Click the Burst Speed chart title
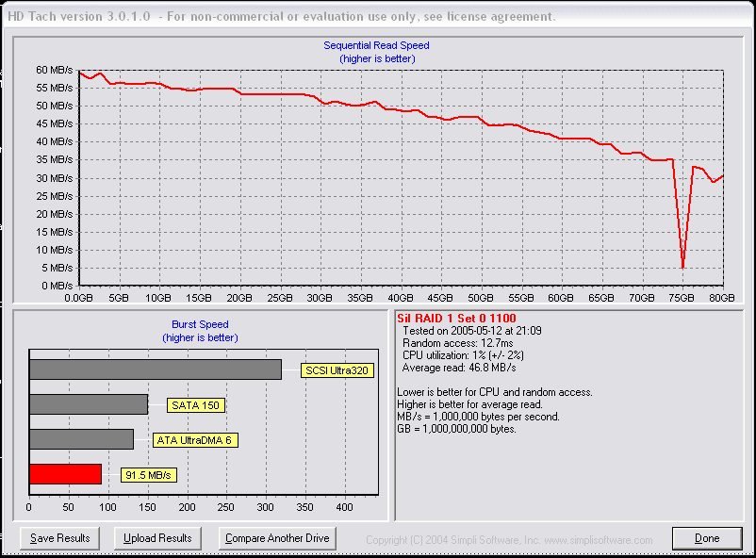Screen dimensions: 756x558 coord(200,324)
